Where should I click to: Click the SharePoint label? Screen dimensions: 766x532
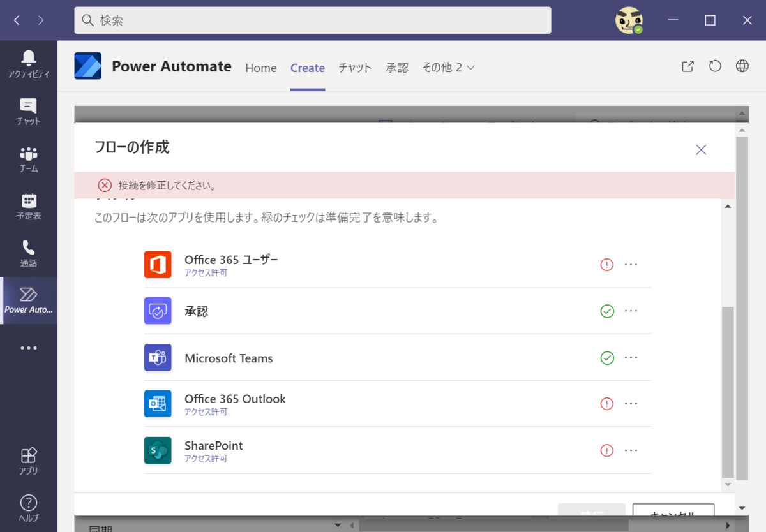(214, 445)
